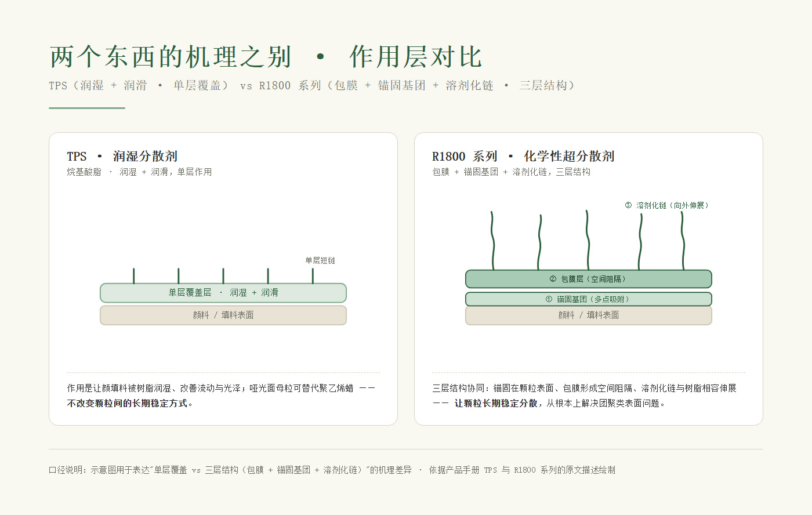Click the card heading "TPS · 润湿分散剂"
Viewport: 812px width, 515px height.
(122, 156)
